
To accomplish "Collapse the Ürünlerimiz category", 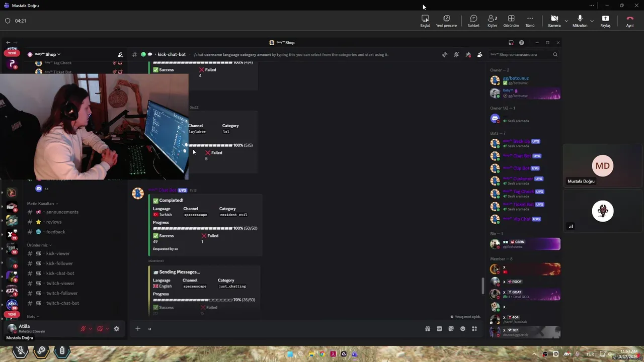I will [x=39, y=245].
